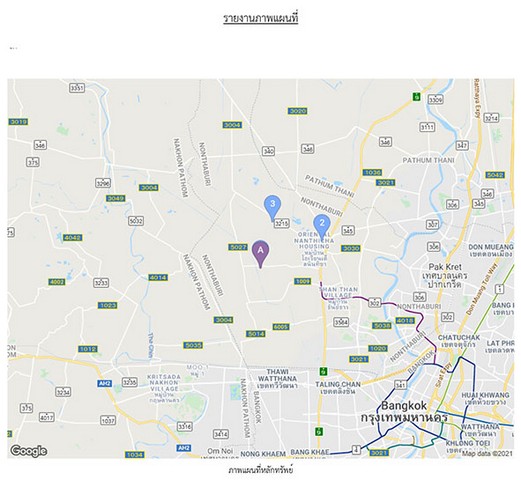
Task: Click the Google logo on the map
Action: click(x=28, y=451)
